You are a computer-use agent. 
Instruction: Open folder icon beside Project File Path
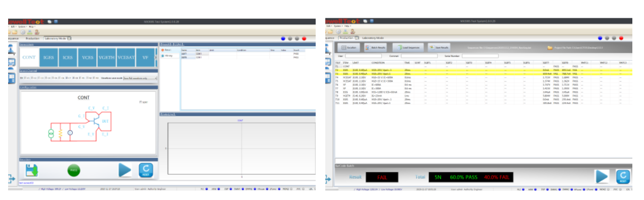tap(550, 47)
